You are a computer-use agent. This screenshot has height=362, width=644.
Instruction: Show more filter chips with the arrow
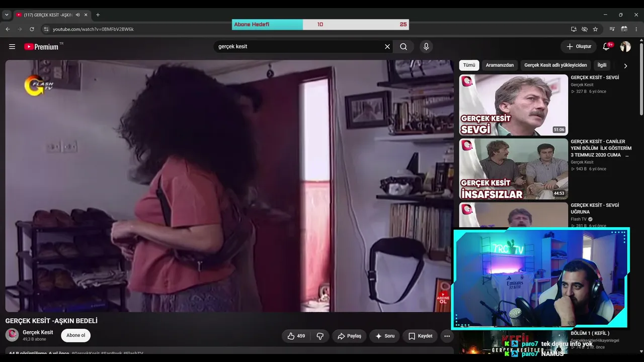coord(625,66)
